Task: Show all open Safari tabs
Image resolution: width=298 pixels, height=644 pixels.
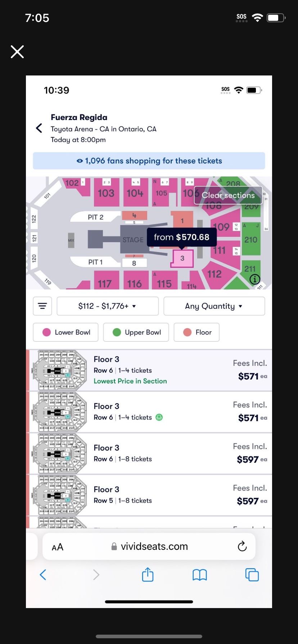Action: (252, 575)
